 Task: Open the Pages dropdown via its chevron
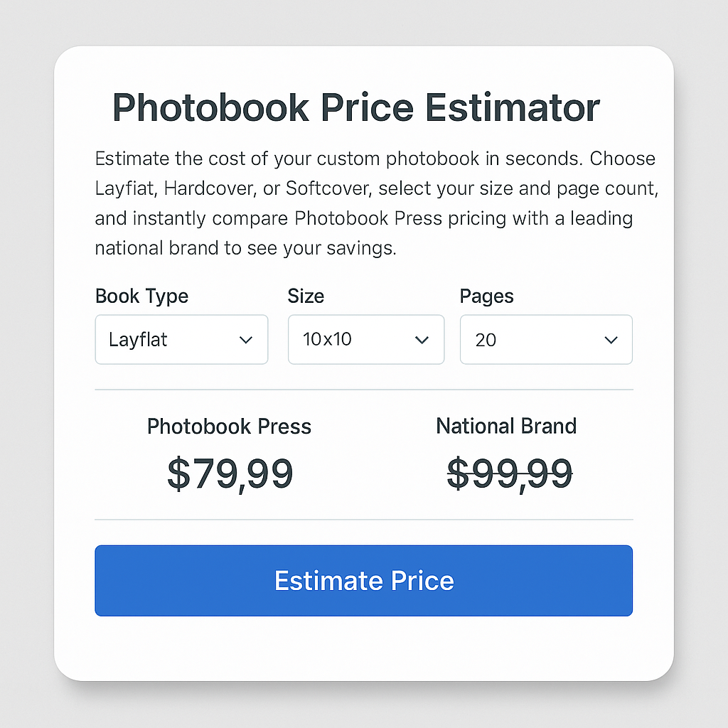tap(611, 340)
